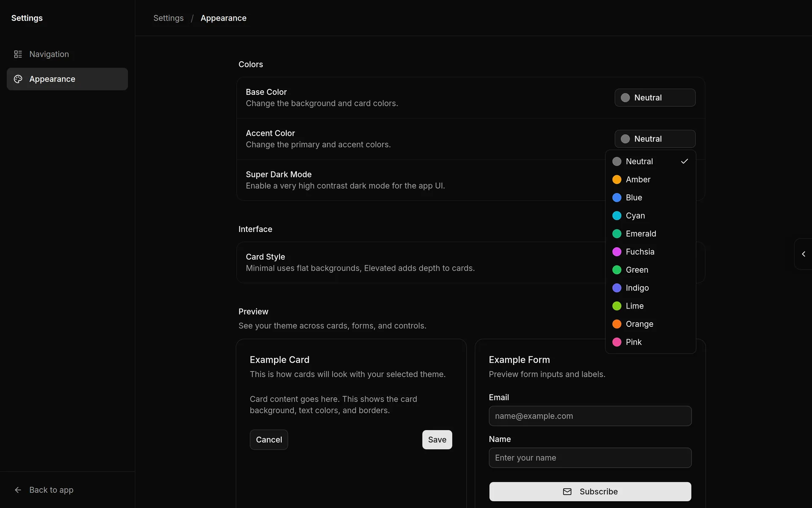The image size is (812, 508).
Task: Click the Card Style label
Action: (x=265, y=257)
